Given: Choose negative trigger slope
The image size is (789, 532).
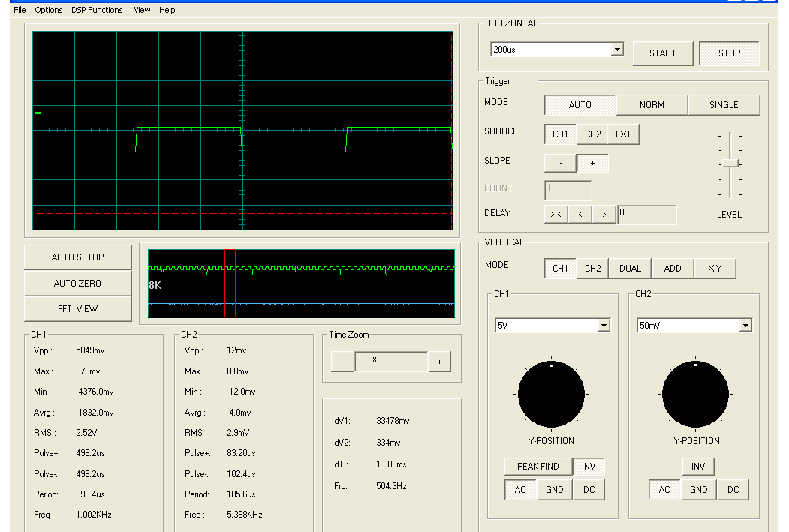Looking at the screenshot, I should pyautogui.click(x=560, y=163).
